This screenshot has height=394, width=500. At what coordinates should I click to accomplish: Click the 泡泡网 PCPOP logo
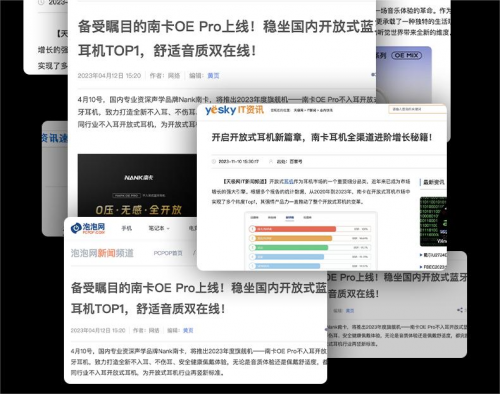[x=88, y=228]
